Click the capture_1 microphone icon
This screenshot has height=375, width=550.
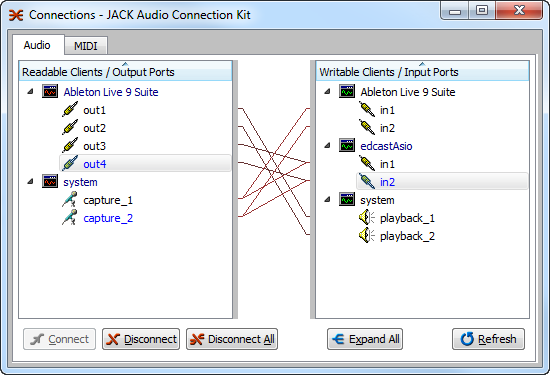click(x=70, y=200)
